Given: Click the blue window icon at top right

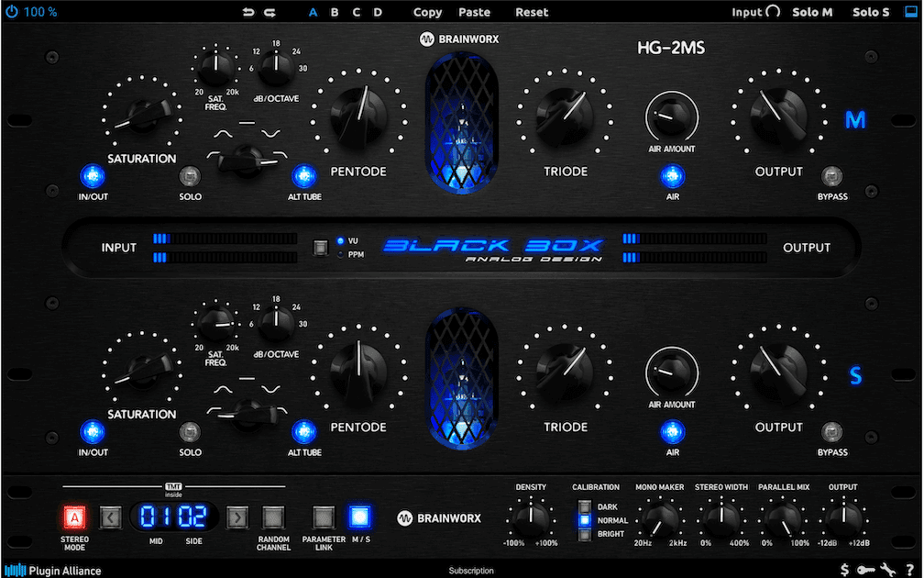Looking at the screenshot, I should (x=911, y=12).
